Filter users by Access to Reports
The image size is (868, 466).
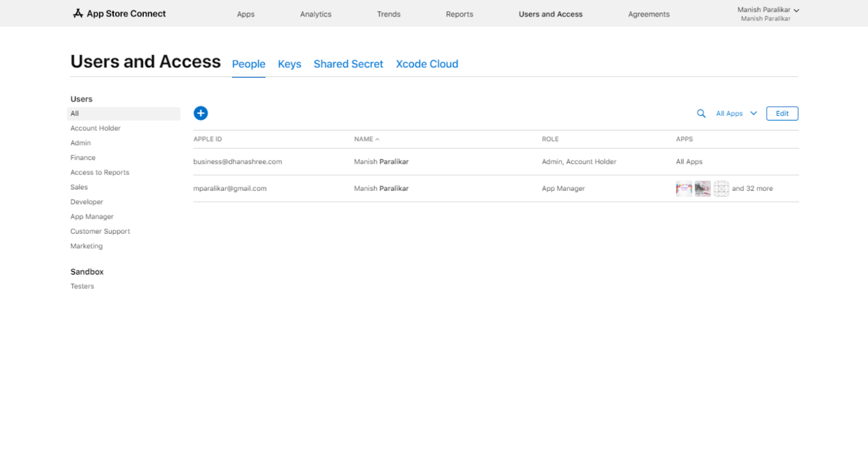[x=100, y=172]
